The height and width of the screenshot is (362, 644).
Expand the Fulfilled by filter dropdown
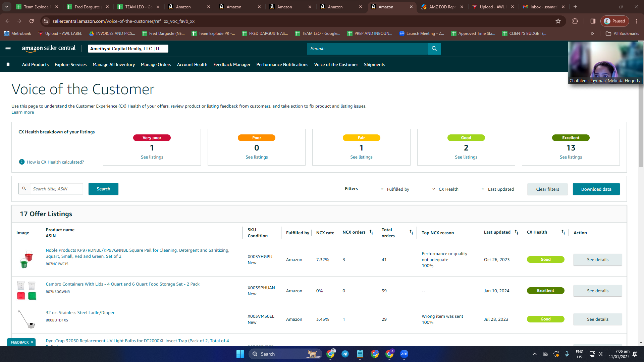(x=395, y=189)
